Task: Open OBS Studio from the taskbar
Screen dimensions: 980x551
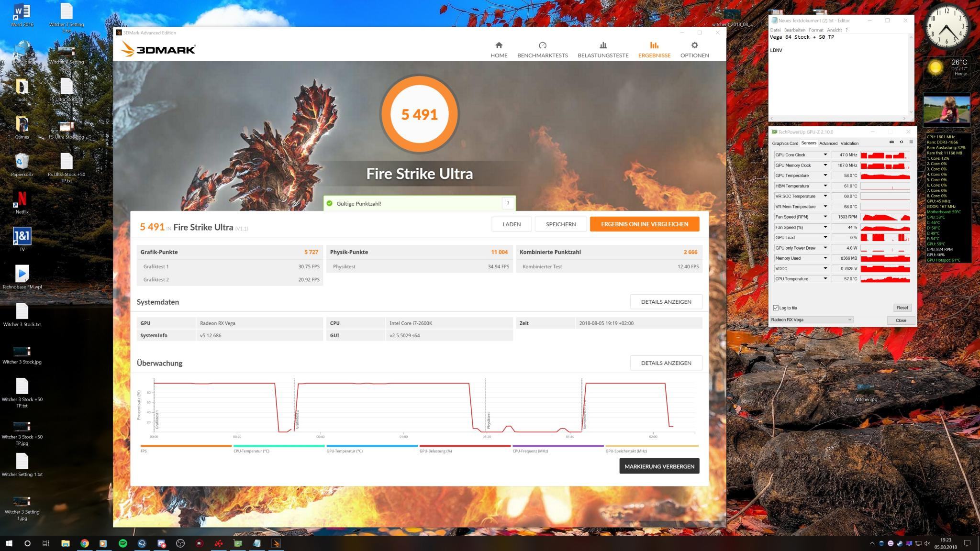Action: point(180,543)
